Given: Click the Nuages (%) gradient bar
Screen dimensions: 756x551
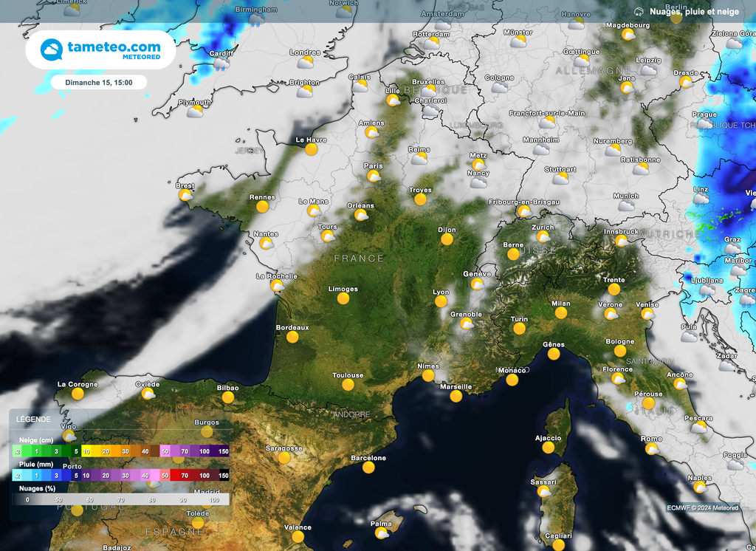Looking at the screenshot, I should click(122, 499).
